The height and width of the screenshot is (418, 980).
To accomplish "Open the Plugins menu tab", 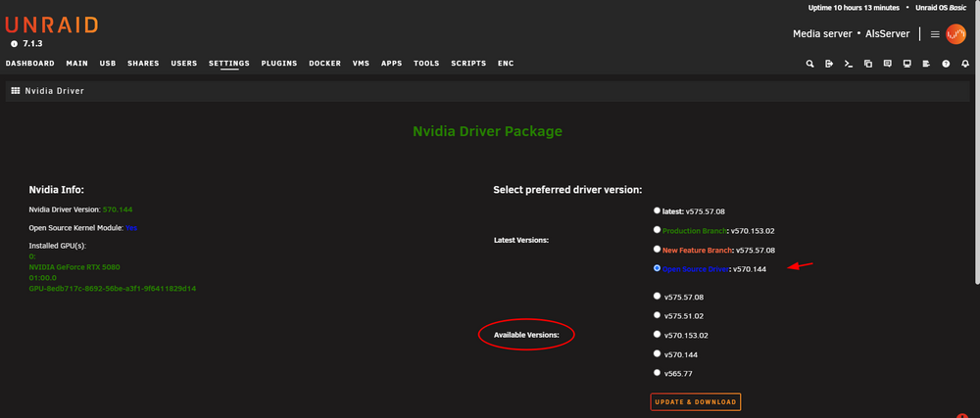I will pos(279,64).
